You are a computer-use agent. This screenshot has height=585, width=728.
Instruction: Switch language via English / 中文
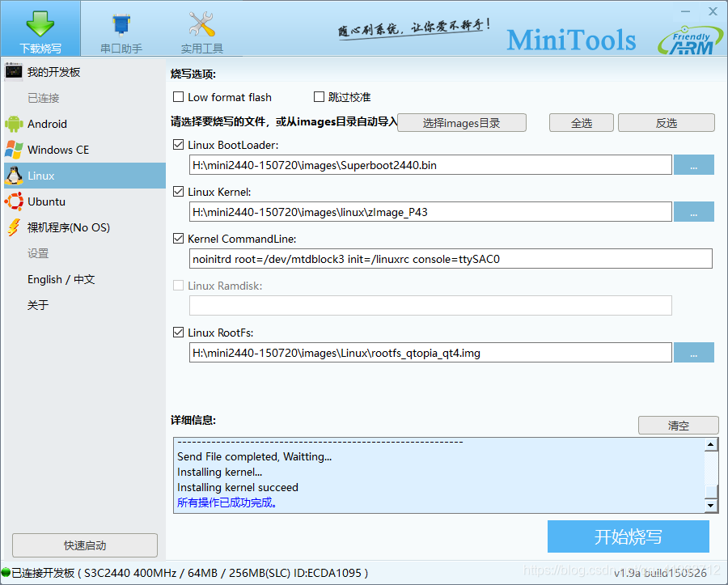tap(85, 279)
